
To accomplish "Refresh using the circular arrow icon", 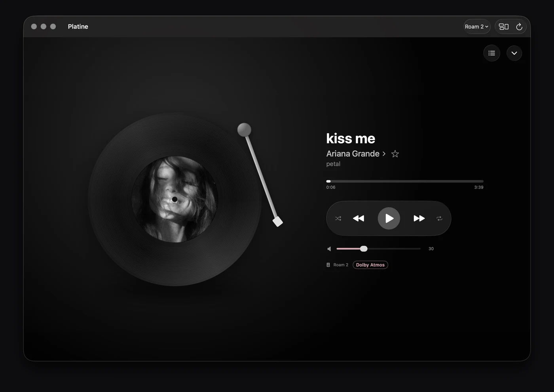I will (x=519, y=27).
